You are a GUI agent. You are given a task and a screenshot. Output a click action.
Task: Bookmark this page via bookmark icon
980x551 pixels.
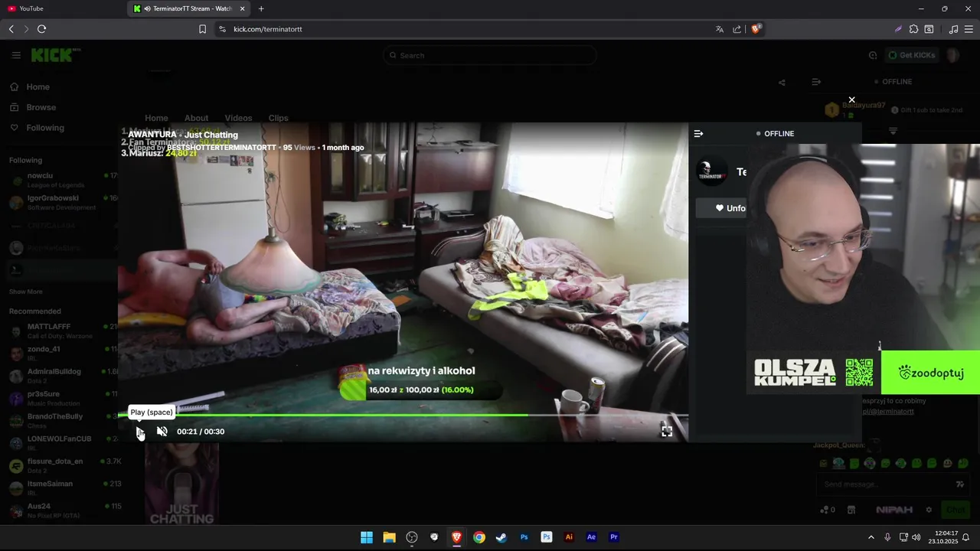point(202,29)
